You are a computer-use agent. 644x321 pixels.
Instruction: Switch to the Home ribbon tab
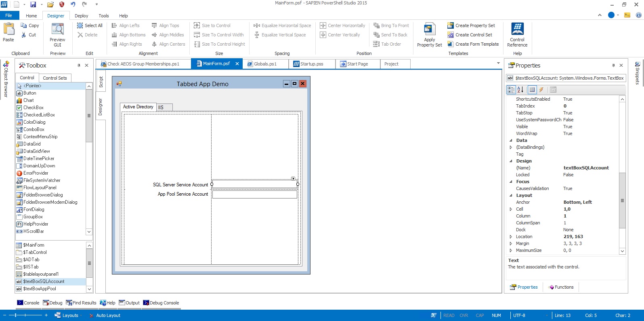(31, 16)
